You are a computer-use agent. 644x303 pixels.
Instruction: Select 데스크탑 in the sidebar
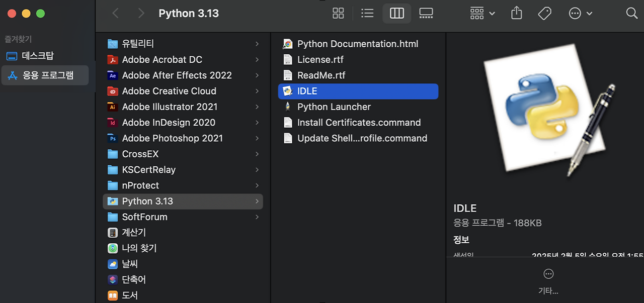(x=38, y=56)
